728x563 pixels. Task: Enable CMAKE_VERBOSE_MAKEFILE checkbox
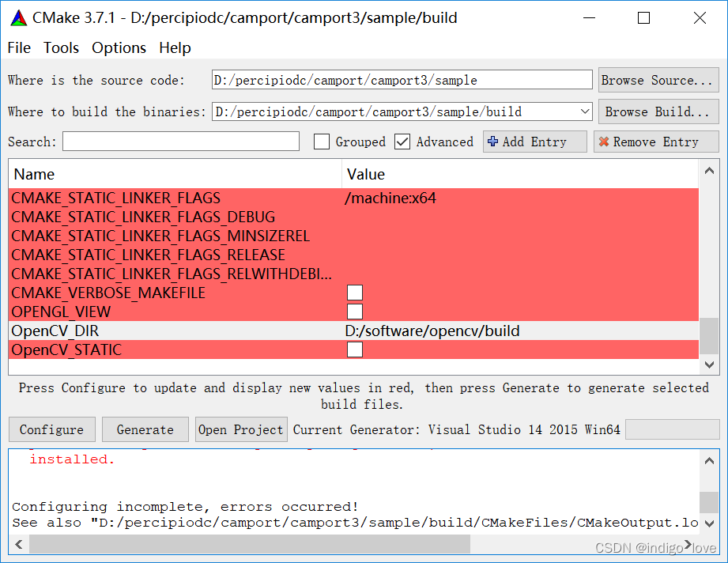(355, 293)
